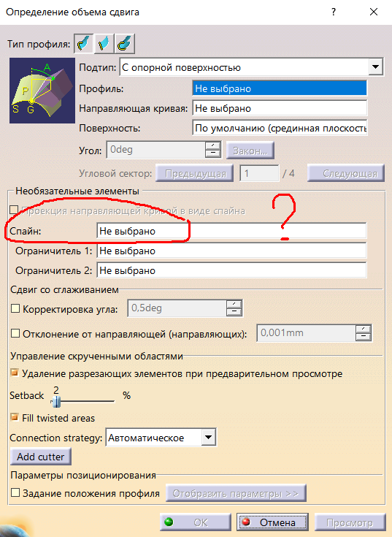The width and height of the screenshot is (392, 537).
Task: Click the help question mark in title bar
Action: [x=334, y=12]
